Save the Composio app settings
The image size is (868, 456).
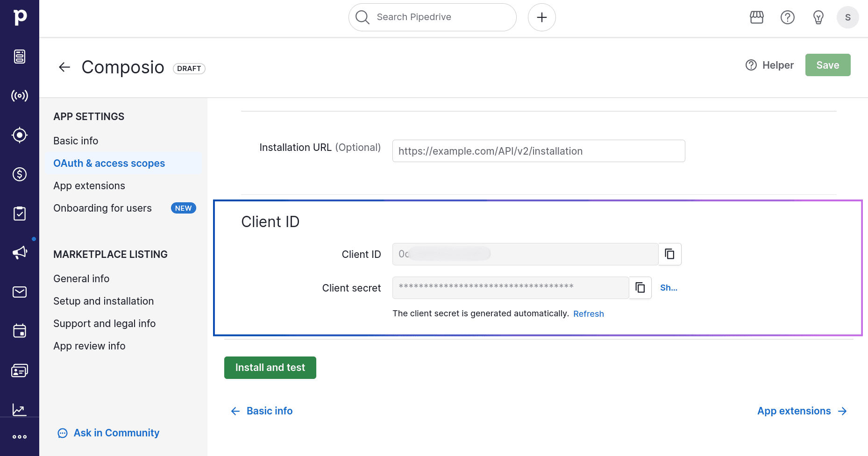[x=828, y=65]
